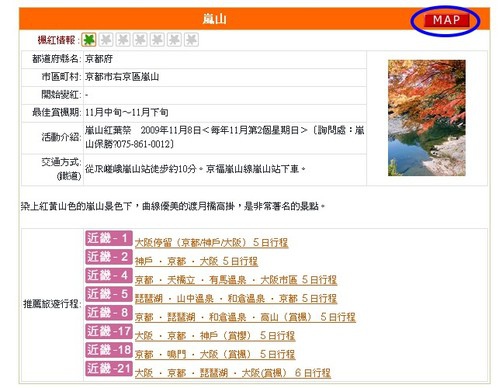499x388 pixels.
Task: Click the green maple leaf status icon
Action: (89, 40)
